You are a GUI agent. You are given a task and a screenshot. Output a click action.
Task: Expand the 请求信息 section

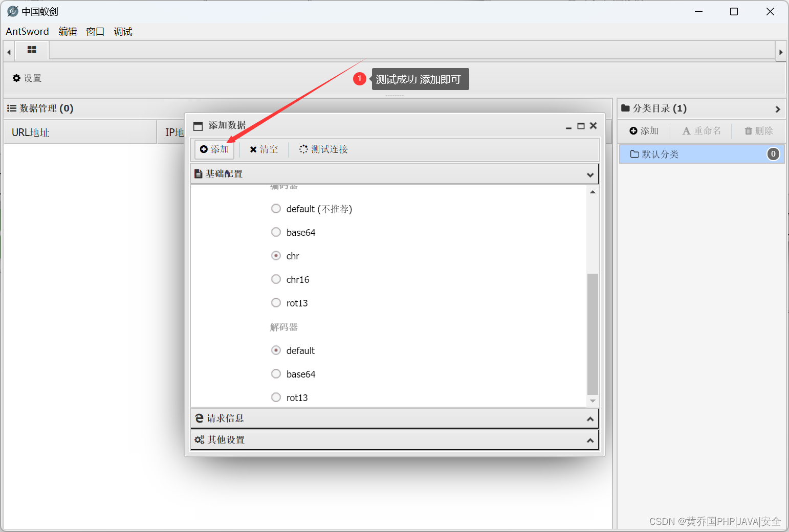point(394,418)
